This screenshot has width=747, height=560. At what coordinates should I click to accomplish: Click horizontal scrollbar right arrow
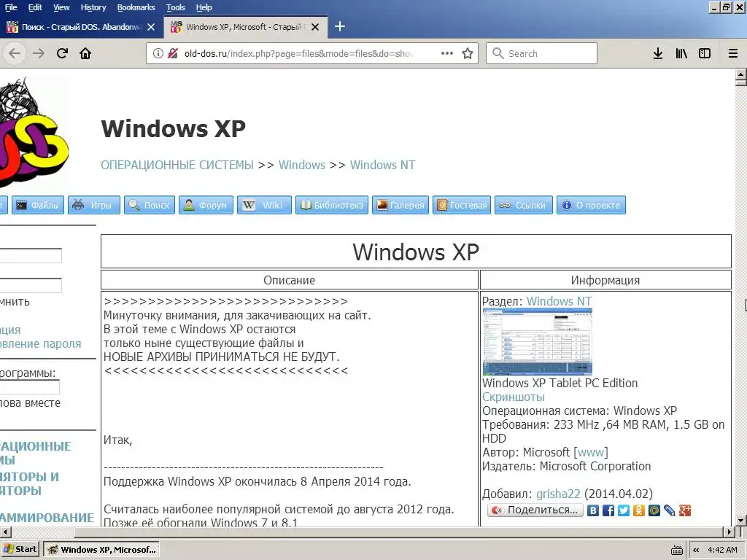pyautogui.click(x=729, y=532)
